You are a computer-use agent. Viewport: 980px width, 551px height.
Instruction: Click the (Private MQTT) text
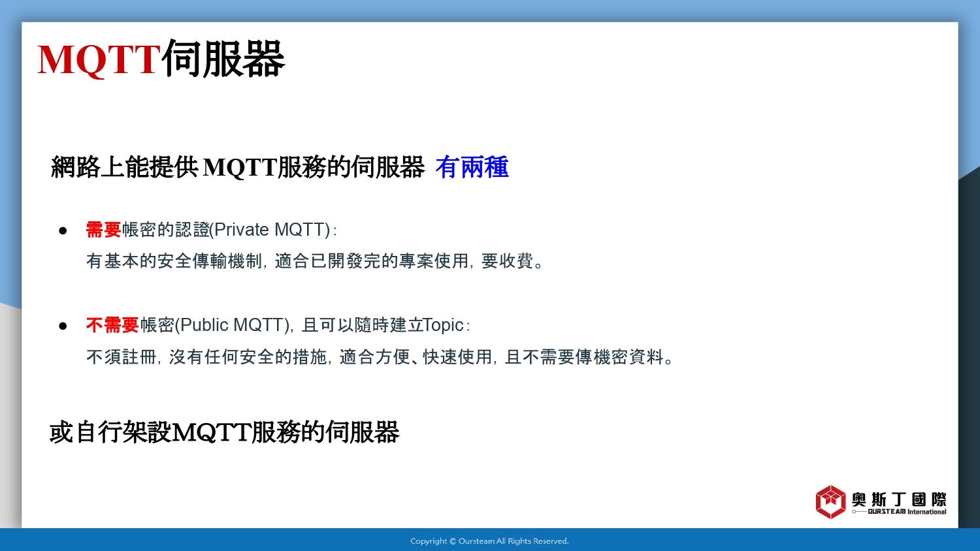tap(271, 230)
